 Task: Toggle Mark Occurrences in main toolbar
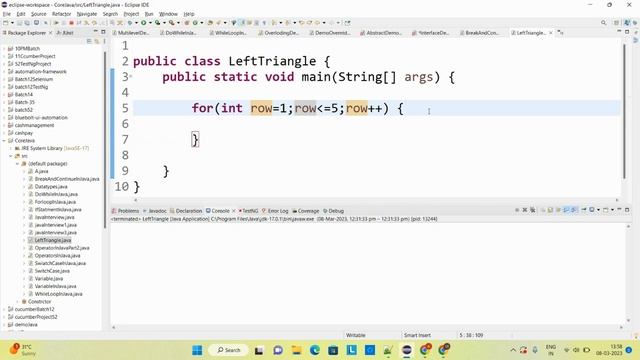pyautogui.click(x=242, y=23)
